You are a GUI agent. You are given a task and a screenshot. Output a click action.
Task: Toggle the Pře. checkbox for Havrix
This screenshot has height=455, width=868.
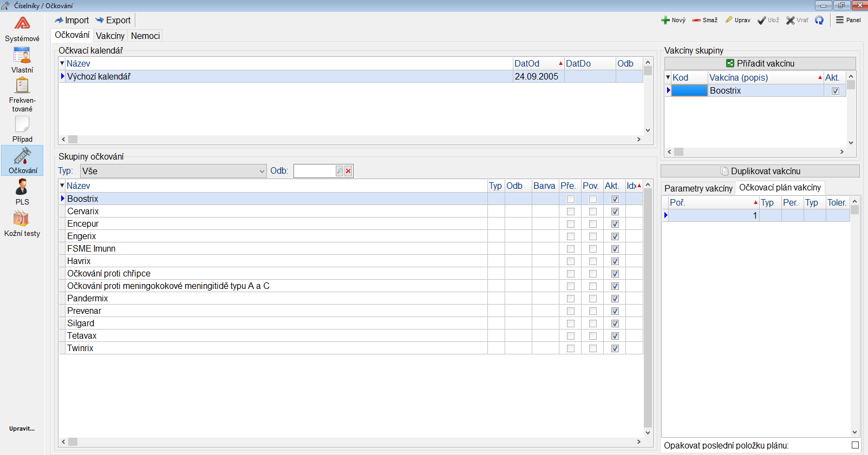(x=570, y=261)
